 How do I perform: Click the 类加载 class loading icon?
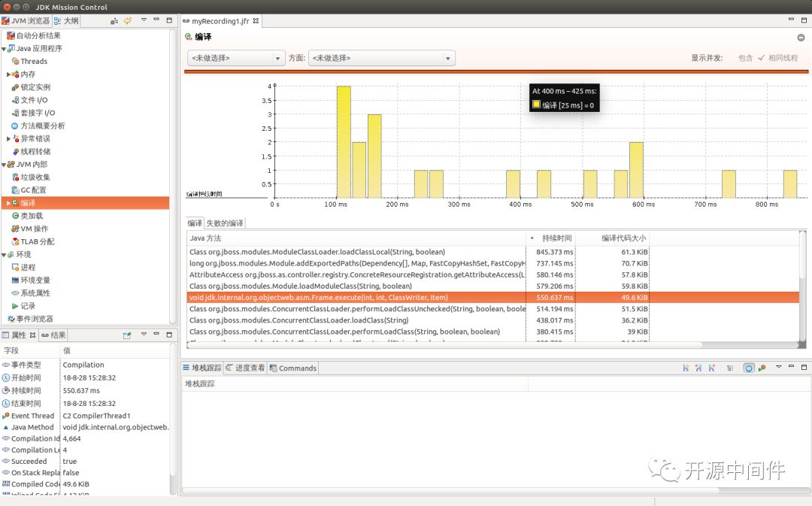[16, 216]
